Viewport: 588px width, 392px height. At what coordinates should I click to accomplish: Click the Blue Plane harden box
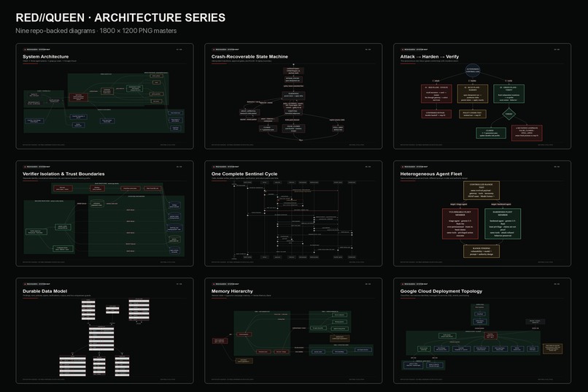pos(473,93)
